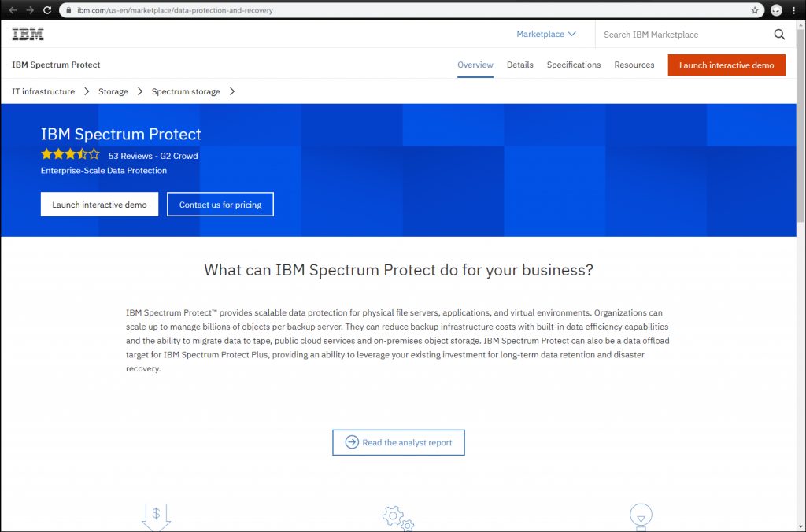Open the 53 Reviews G2 Crowd link

[153, 156]
